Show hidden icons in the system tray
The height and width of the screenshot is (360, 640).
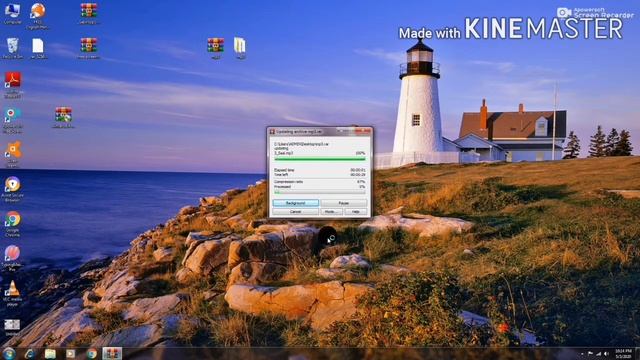[x=582, y=353]
